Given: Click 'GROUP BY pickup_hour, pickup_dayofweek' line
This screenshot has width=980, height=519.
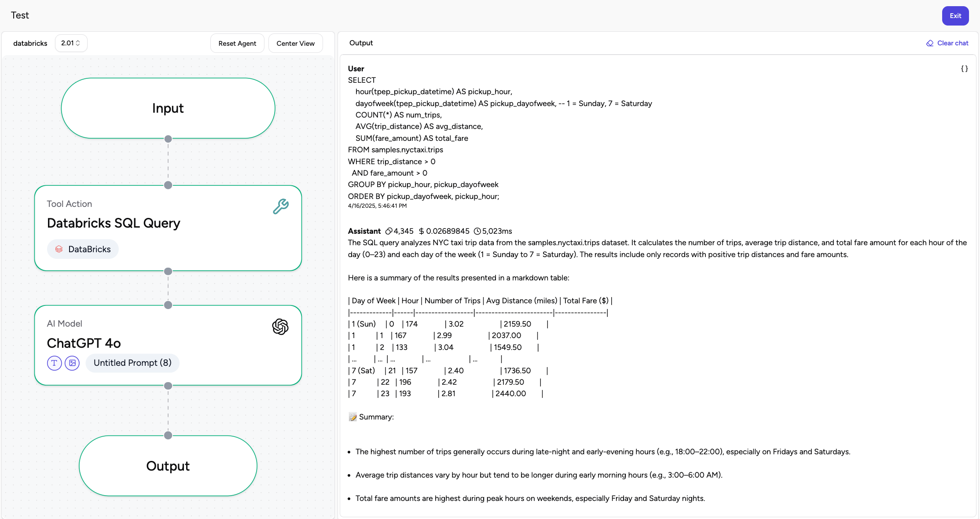Looking at the screenshot, I should 423,184.
